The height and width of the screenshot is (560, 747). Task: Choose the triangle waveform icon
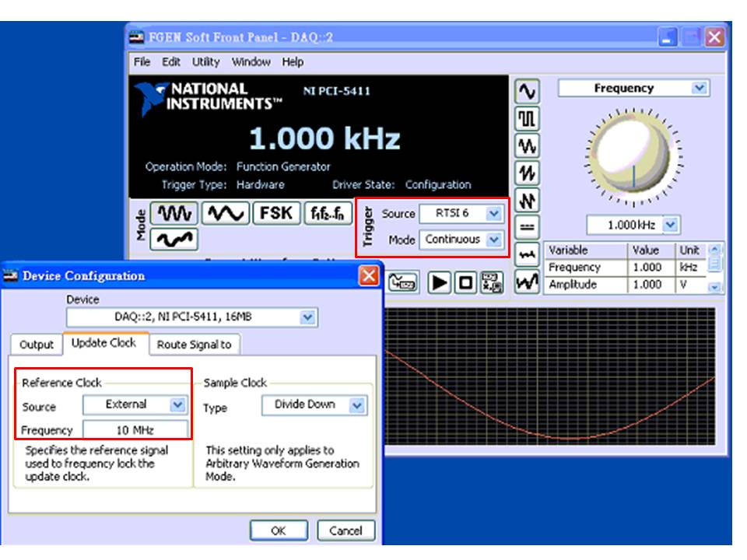pyautogui.click(x=527, y=145)
